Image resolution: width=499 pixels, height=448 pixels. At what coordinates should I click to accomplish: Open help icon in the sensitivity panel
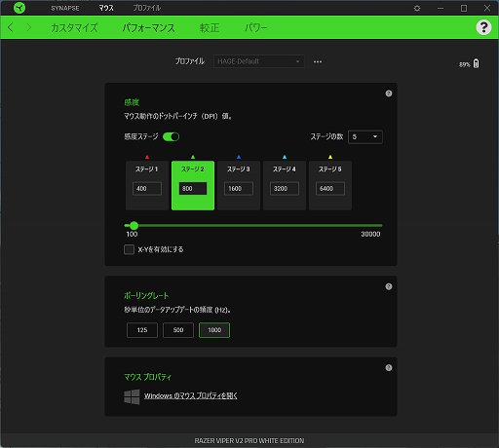[389, 93]
